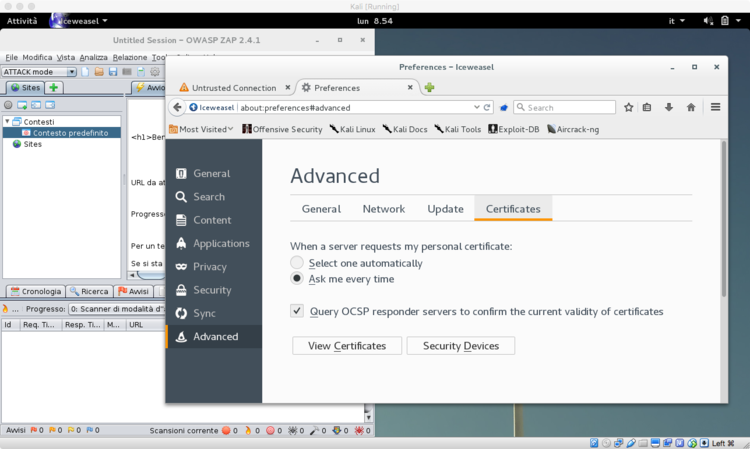Open Privacy preferences mask icon
Viewport: 750px width, 449px height.
(x=181, y=267)
